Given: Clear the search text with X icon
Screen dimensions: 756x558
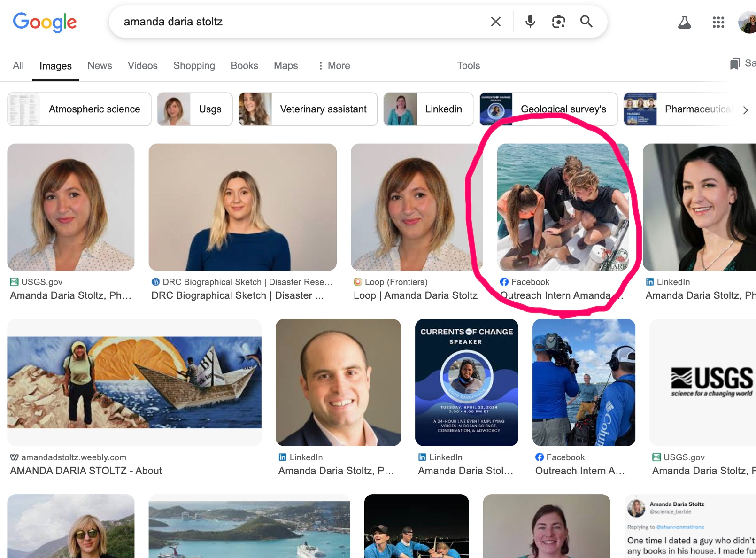Looking at the screenshot, I should (x=495, y=22).
